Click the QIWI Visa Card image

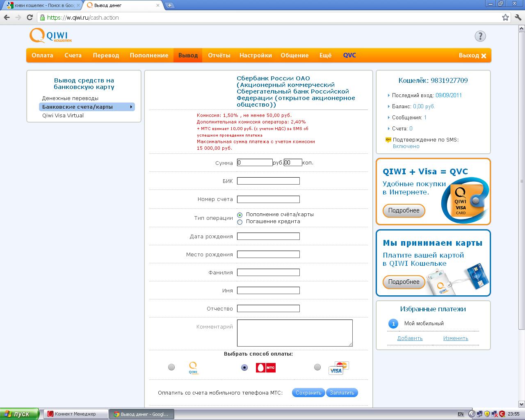click(465, 201)
